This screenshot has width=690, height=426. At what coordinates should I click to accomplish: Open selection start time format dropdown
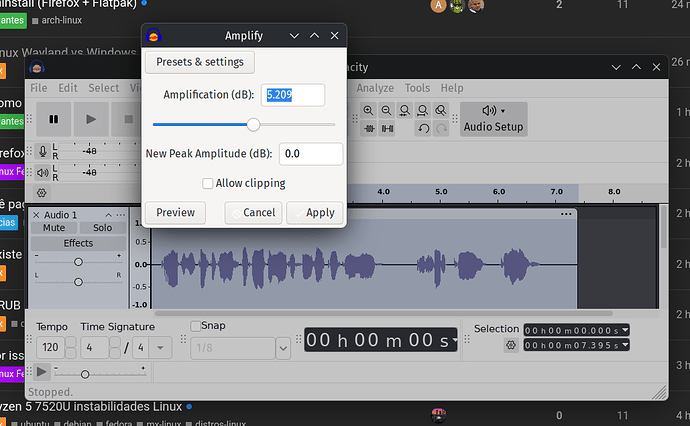tap(625, 330)
